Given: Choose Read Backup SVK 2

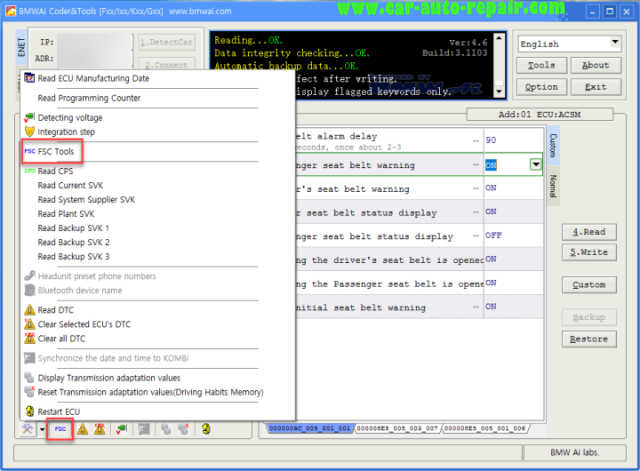Looking at the screenshot, I should 73,242.
